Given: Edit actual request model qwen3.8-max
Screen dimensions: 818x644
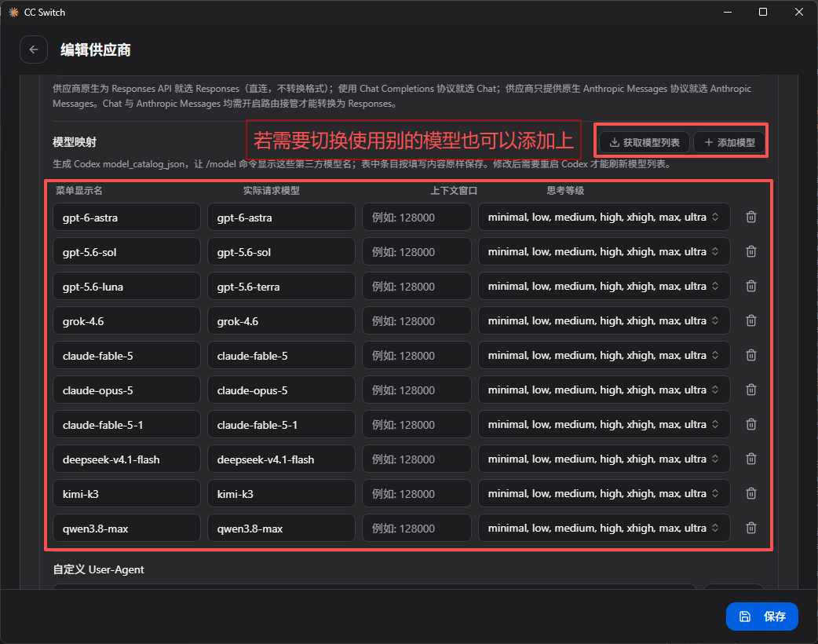Looking at the screenshot, I should pyautogui.click(x=281, y=528).
